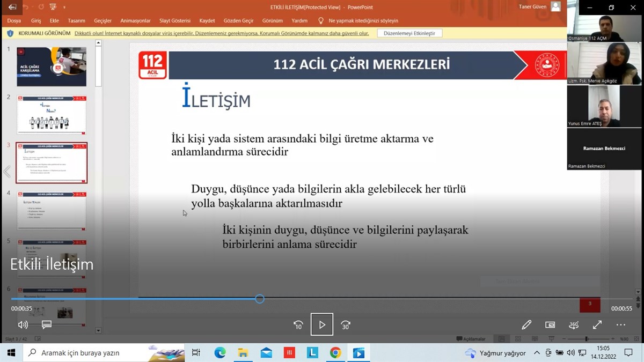Open Task View on taskbar
The height and width of the screenshot is (362, 644).
click(x=196, y=352)
